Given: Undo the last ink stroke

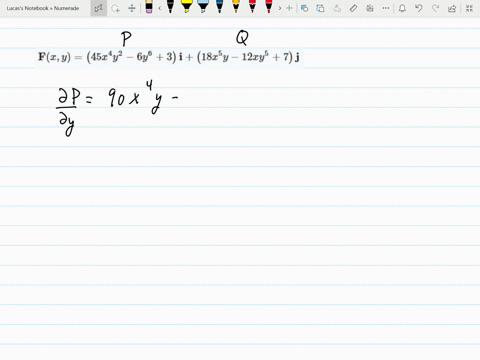Looking at the screenshot, I should click(x=419, y=8).
